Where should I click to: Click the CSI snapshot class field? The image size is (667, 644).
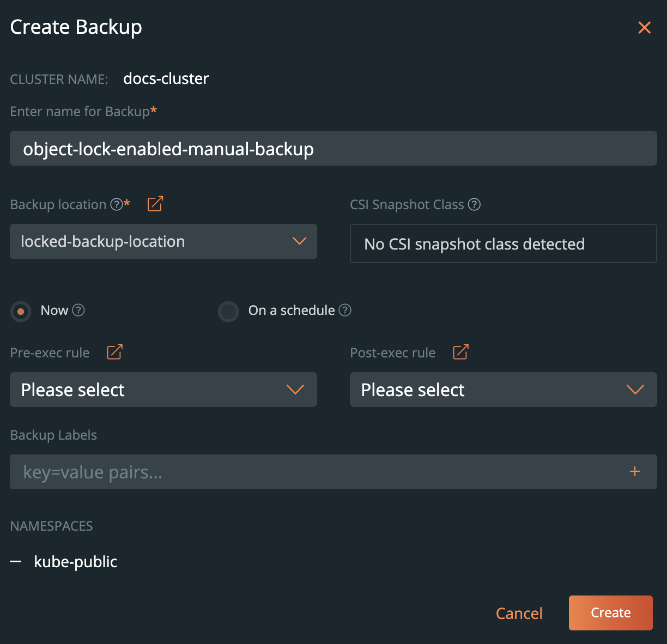pyautogui.click(x=503, y=244)
